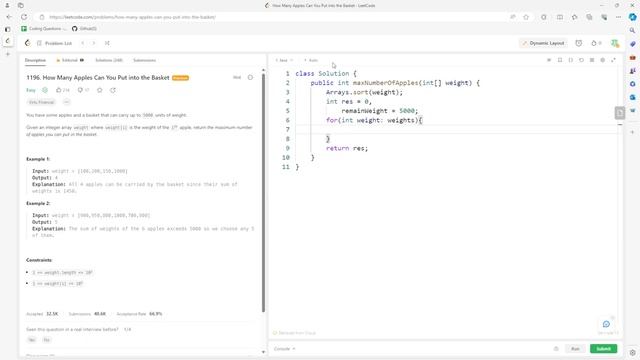Open the feedback chat bubble icon
Image resolution: width=640 pixels, height=360 pixels.
(x=606, y=324)
